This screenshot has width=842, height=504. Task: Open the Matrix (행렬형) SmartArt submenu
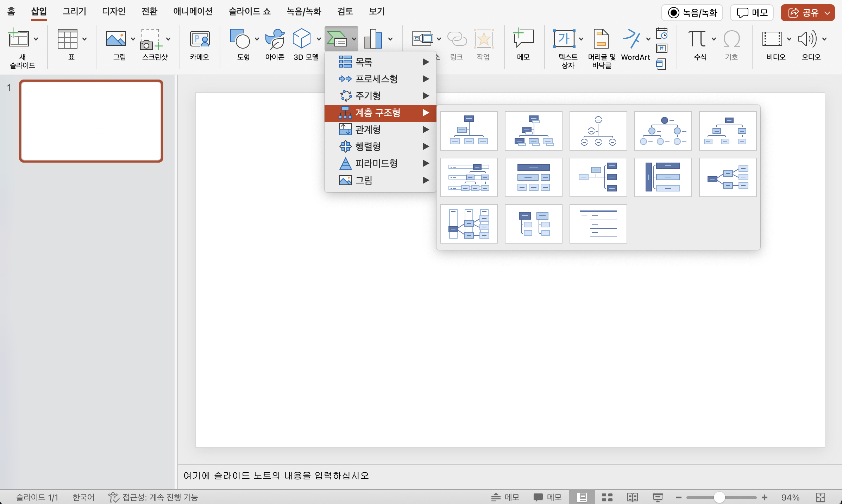point(381,146)
